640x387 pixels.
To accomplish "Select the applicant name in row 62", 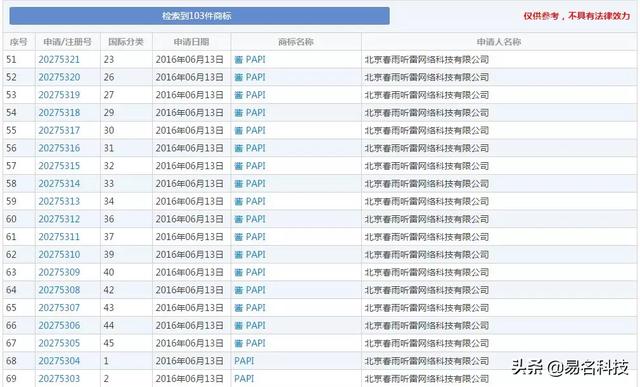I will coord(427,255).
